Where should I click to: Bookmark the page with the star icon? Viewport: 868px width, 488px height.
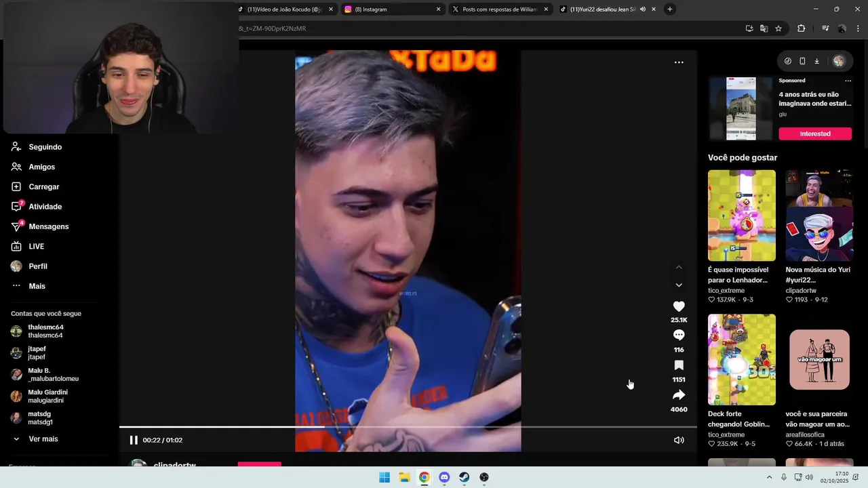point(778,28)
